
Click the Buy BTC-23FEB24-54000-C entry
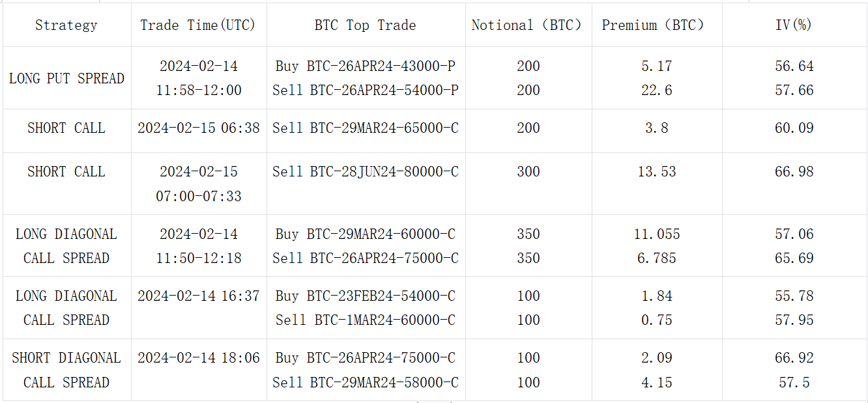pos(365,296)
